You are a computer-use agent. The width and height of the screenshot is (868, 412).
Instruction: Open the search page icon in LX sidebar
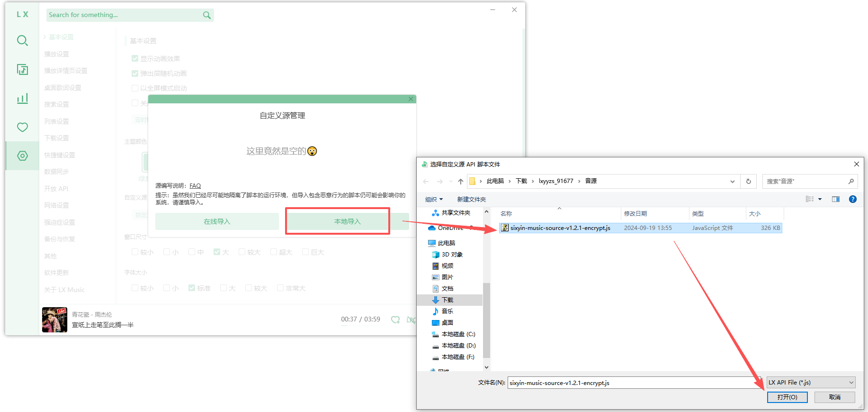(22, 41)
